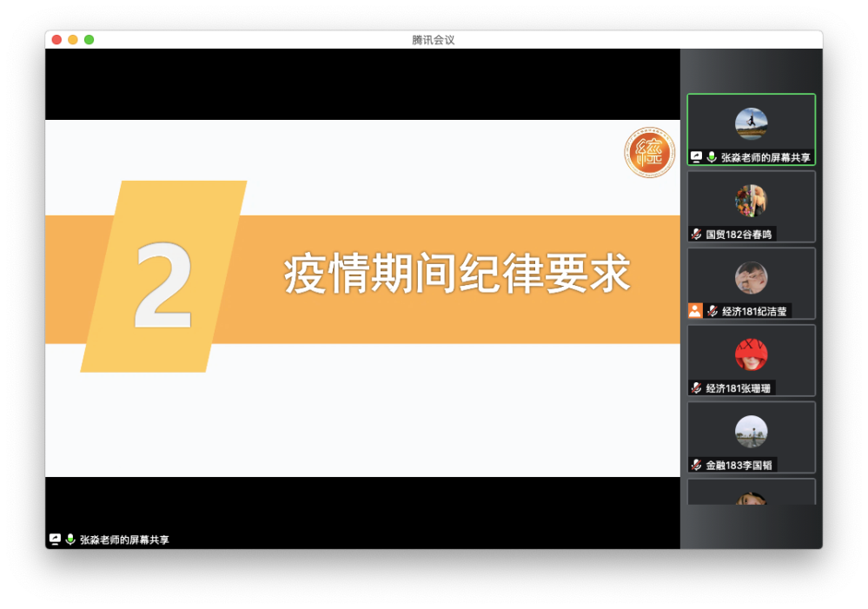The height and width of the screenshot is (609, 868).
Task: Click orange host icon beside 经济181纪洁莹
Action: 695,310
